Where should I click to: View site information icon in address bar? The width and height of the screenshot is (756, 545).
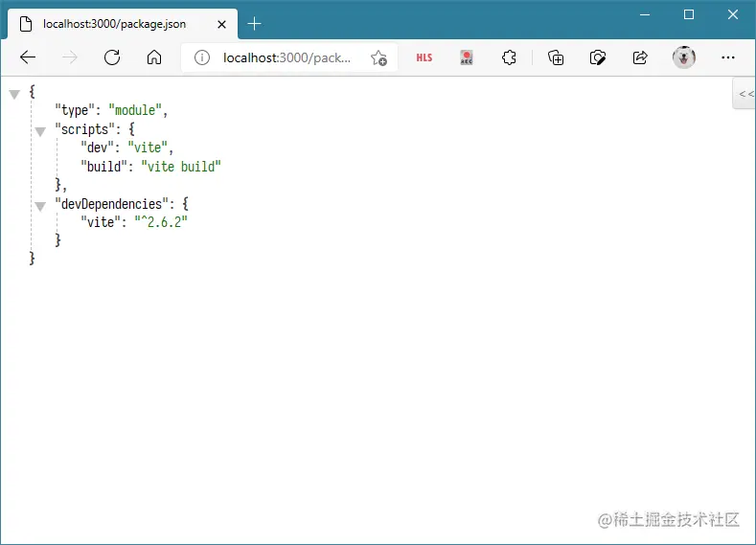pyautogui.click(x=202, y=57)
